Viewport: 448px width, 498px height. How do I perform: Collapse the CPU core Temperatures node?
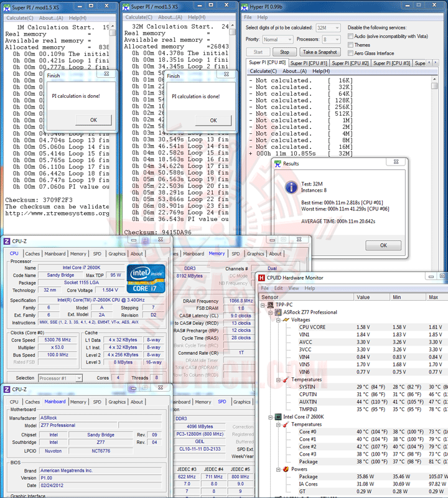click(x=278, y=425)
